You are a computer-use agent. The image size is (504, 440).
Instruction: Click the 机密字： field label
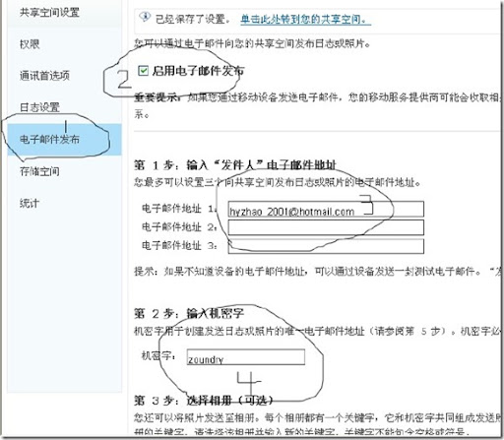click(158, 355)
